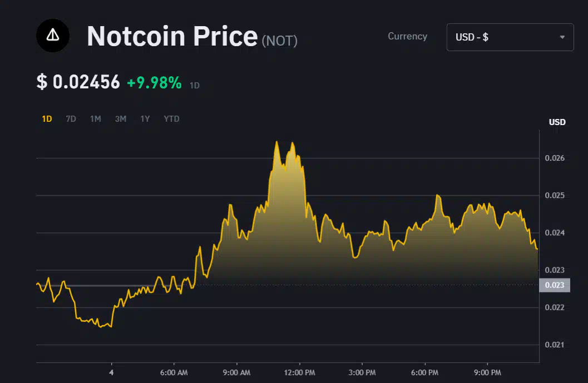
Task: Show the 3M price history
Action: (x=120, y=118)
